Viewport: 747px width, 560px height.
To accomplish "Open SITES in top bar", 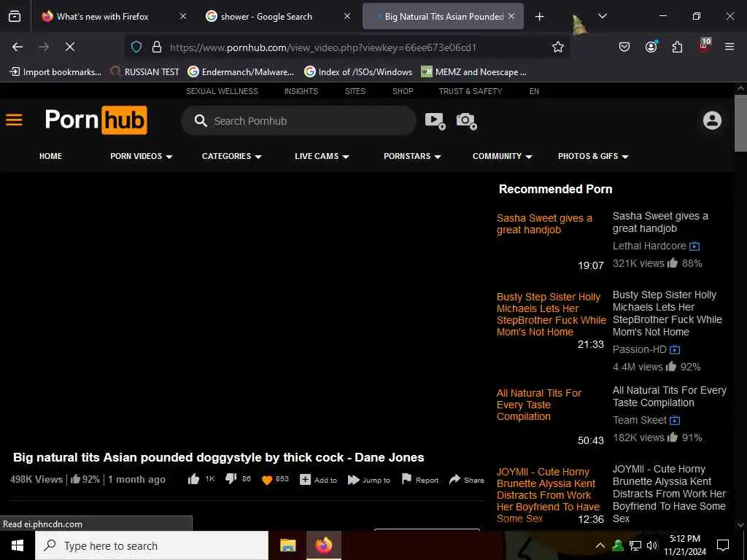I will 355,91.
